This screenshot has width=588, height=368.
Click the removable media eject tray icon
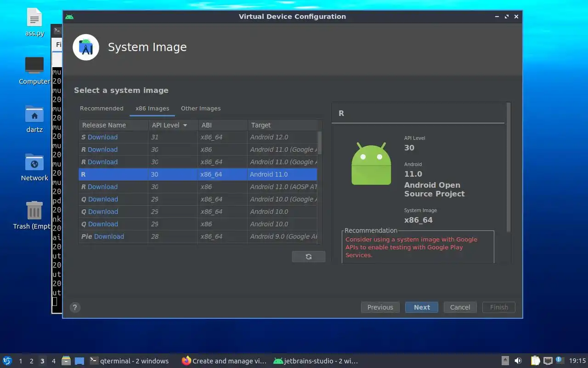pos(505,361)
